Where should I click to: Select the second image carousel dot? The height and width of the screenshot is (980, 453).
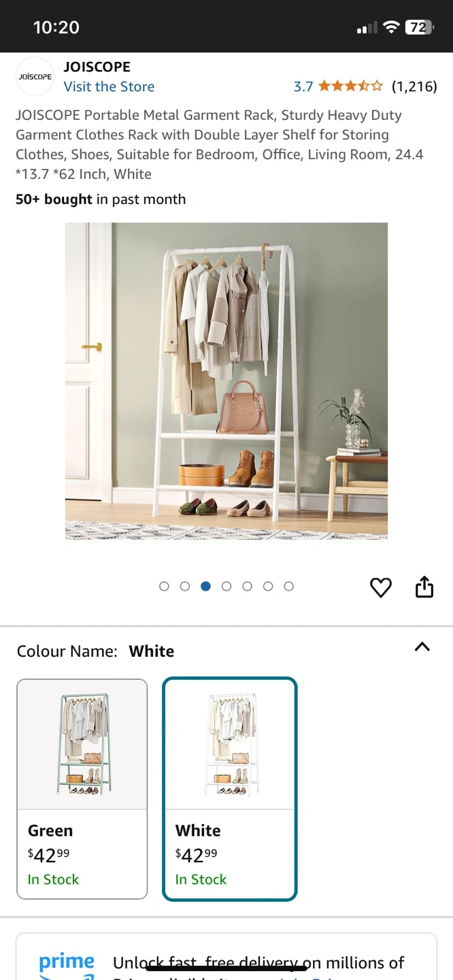(x=185, y=586)
